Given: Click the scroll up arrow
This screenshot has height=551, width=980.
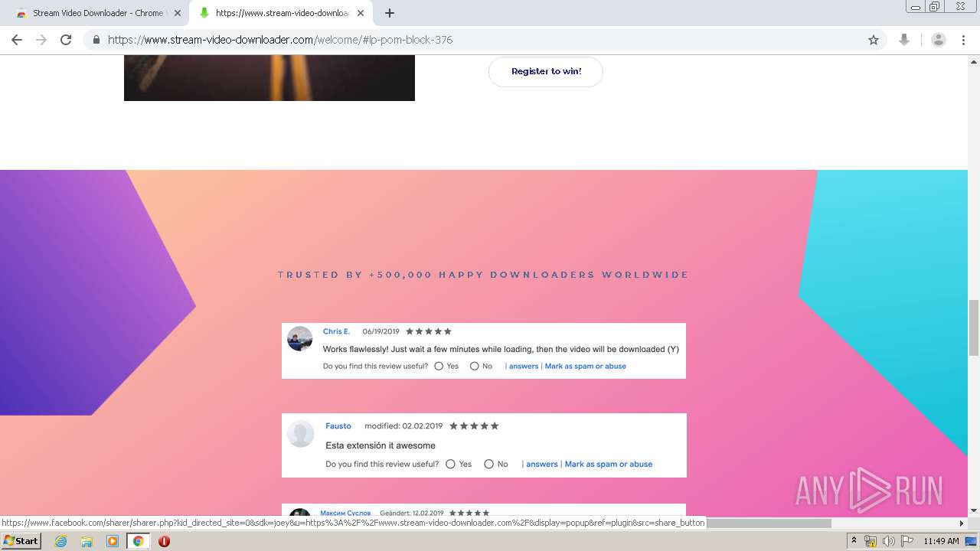Looking at the screenshot, I should coord(973,61).
